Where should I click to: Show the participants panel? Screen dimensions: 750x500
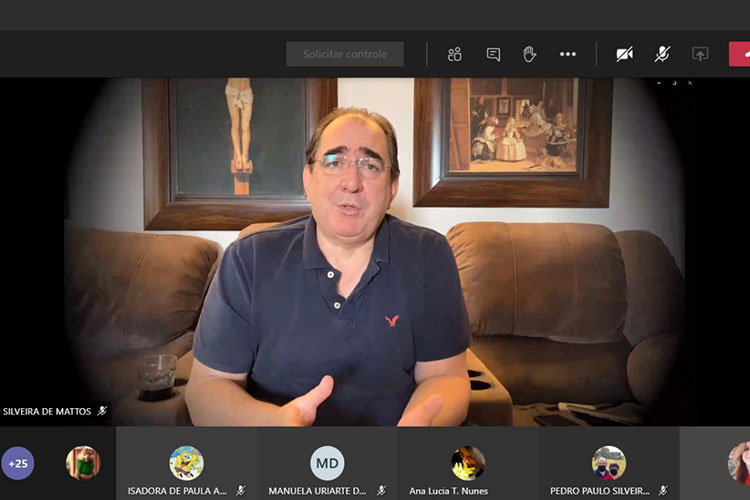[x=454, y=54]
